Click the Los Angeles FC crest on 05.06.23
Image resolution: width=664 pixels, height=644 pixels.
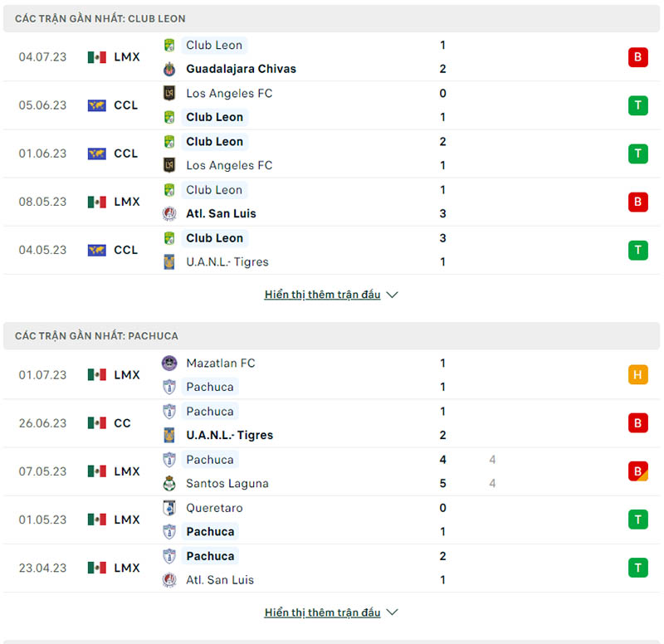169,93
